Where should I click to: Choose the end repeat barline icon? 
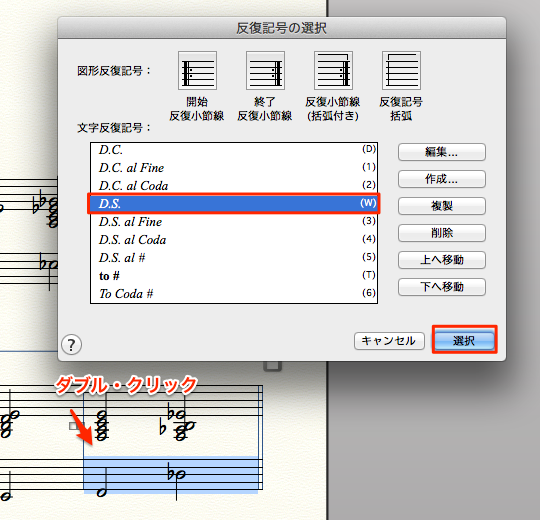[x=265, y=71]
